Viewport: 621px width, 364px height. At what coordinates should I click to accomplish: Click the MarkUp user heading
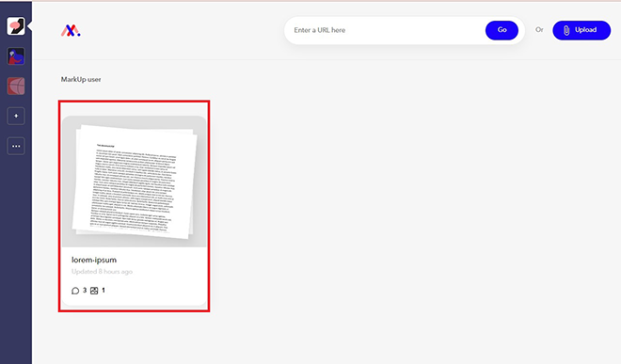81,79
